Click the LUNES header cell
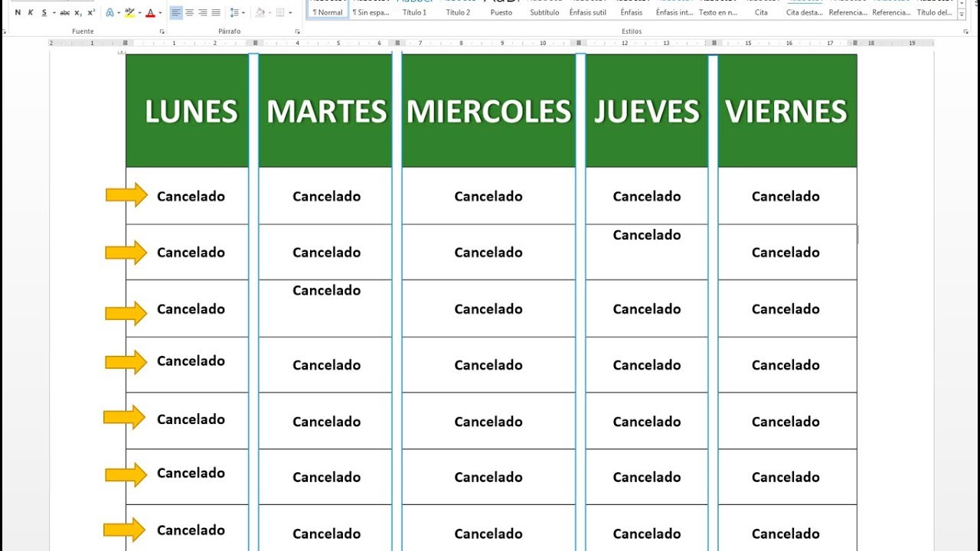 click(188, 111)
